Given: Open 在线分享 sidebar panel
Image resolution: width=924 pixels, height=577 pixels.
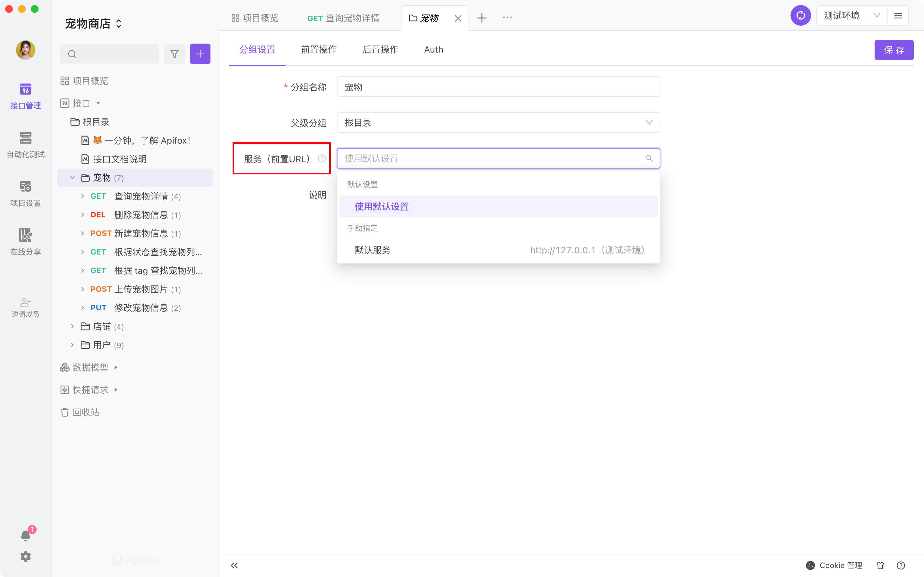Looking at the screenshot, I should coord(26,242).
